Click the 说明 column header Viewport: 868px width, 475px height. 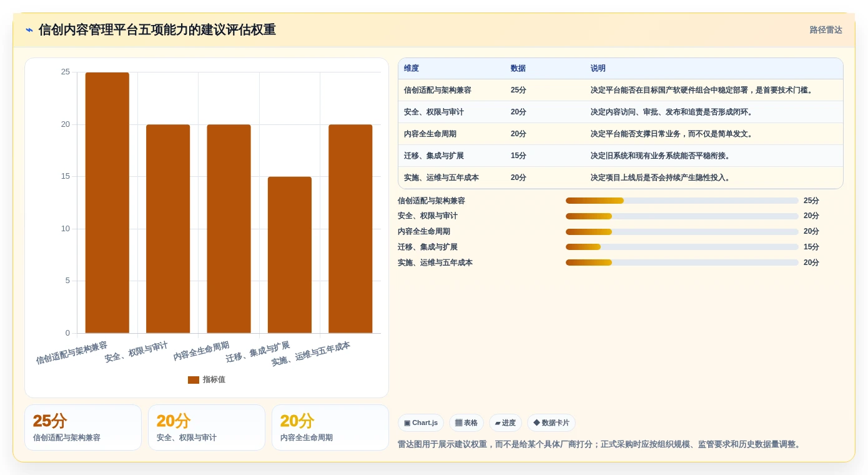pos(598,69)
